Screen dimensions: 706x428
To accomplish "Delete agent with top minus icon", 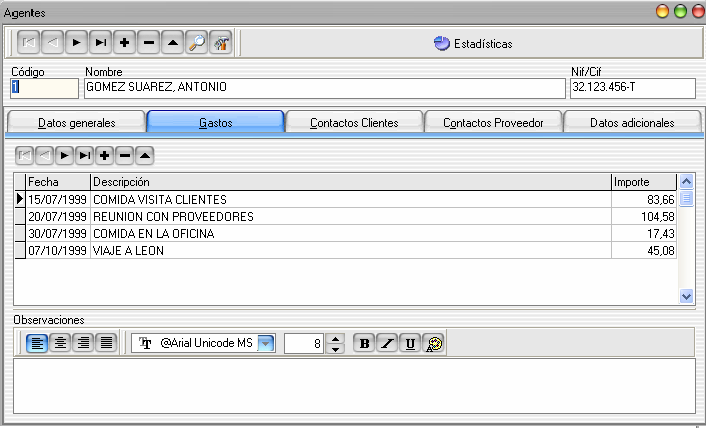I will (x=148, y=43).
